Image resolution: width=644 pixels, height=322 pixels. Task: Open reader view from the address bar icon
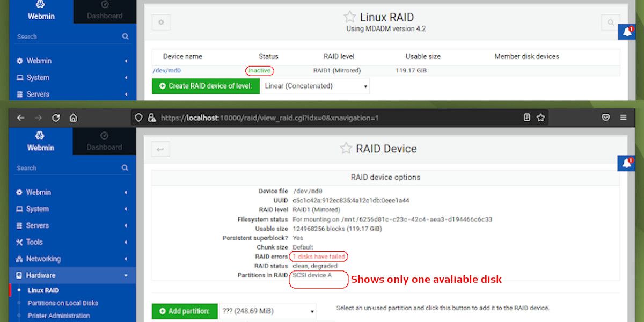[x=526, y=118]
